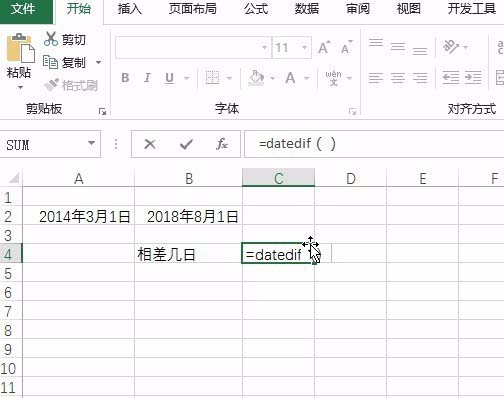Toggle Italic formatting
The image size is (504, 398).
147,78
